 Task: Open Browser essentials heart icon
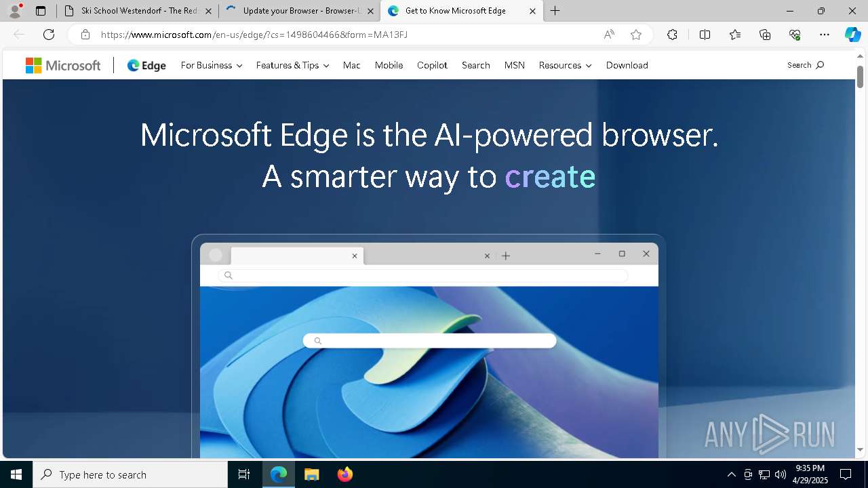795,35
